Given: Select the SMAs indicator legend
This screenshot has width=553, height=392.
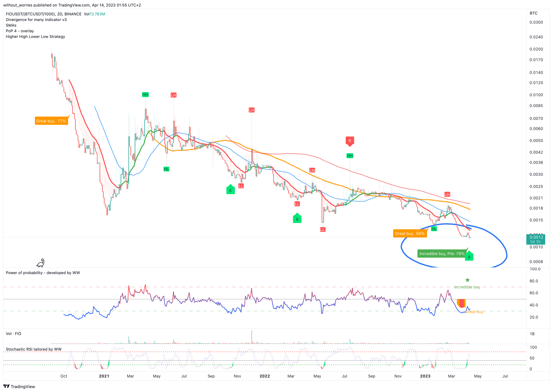Looking at the screenshot, I should click(x=11, y=25).
